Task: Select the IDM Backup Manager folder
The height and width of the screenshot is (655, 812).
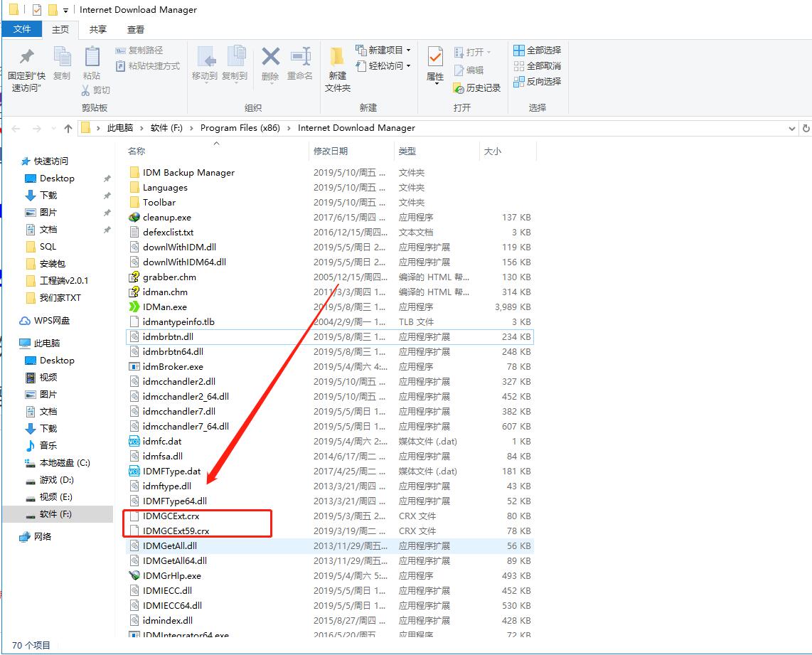Action: click(x=188, y=172)
